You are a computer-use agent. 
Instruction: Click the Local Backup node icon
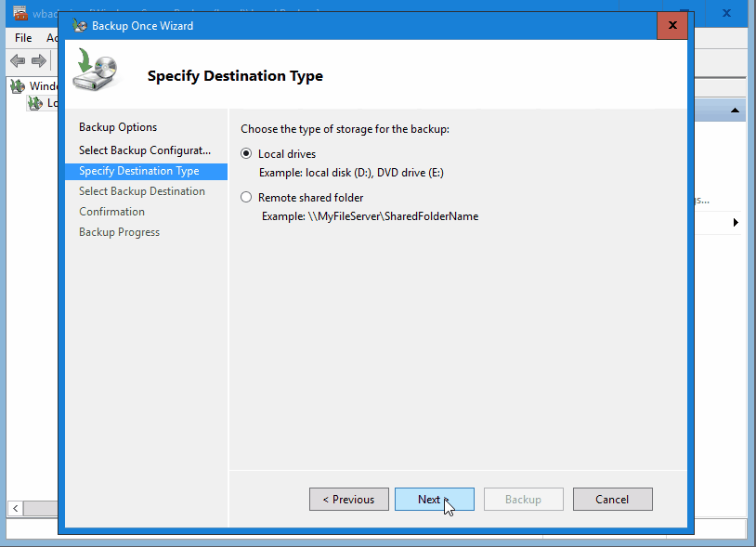tap(33, 103)
